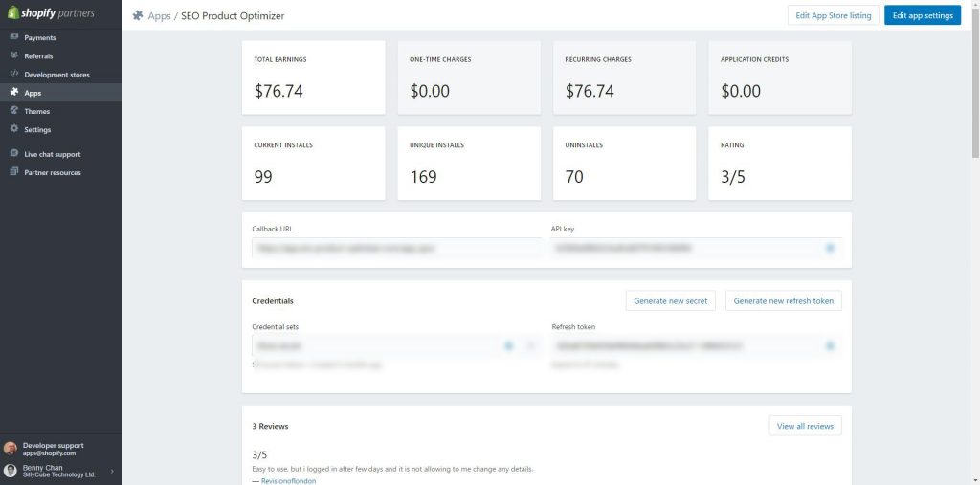Click the blue icon in Refresh token field

(x=830, y=345)
